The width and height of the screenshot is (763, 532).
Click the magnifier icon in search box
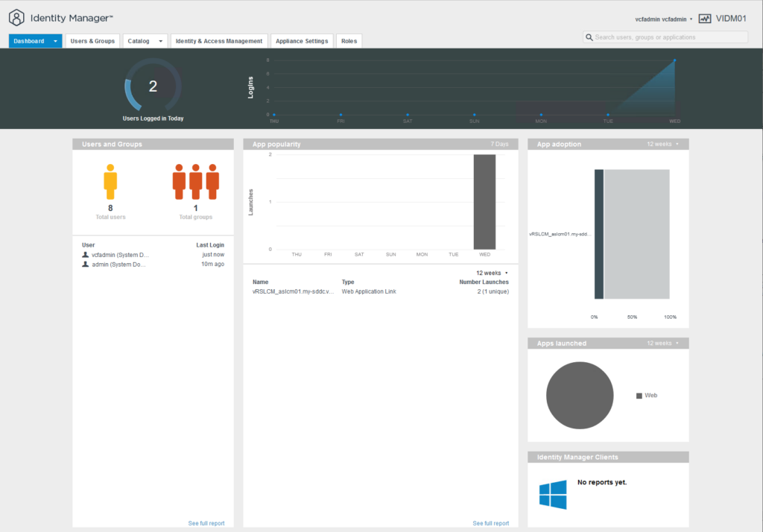point(589,37)
